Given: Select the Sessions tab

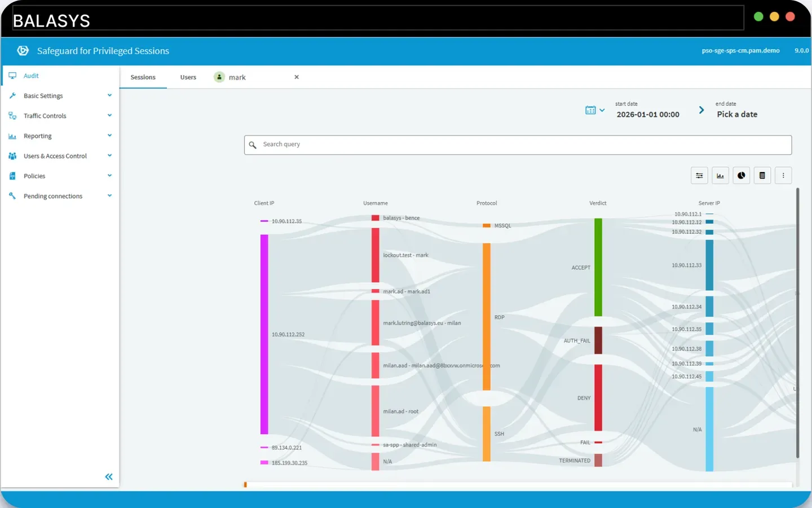Looking at the screenshot, I should pos(143,77).
